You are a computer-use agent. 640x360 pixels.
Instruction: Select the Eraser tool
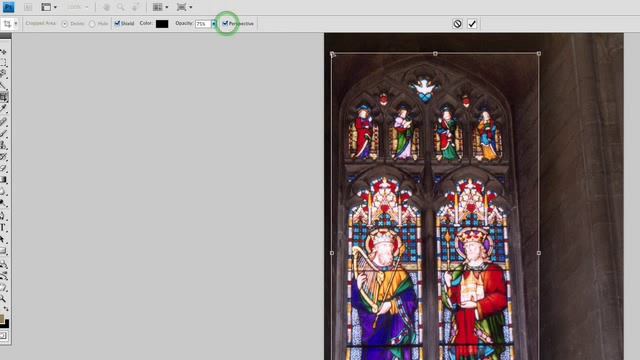pyautogui.click(x=3, y=168)
